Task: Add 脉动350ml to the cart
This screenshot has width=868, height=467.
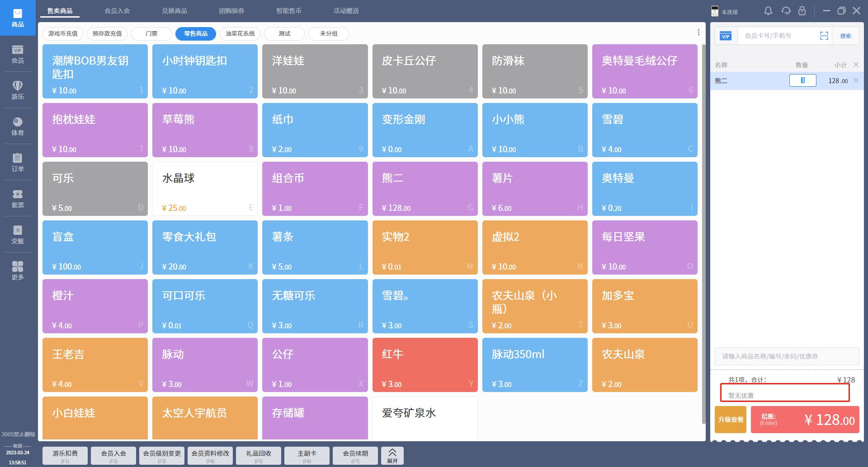Action: 535,365
